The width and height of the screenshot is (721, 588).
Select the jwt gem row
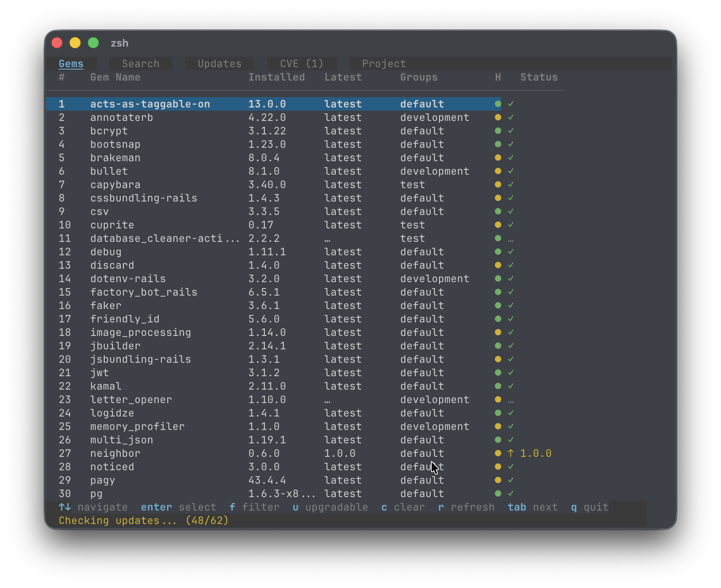(x=99, y=373)
